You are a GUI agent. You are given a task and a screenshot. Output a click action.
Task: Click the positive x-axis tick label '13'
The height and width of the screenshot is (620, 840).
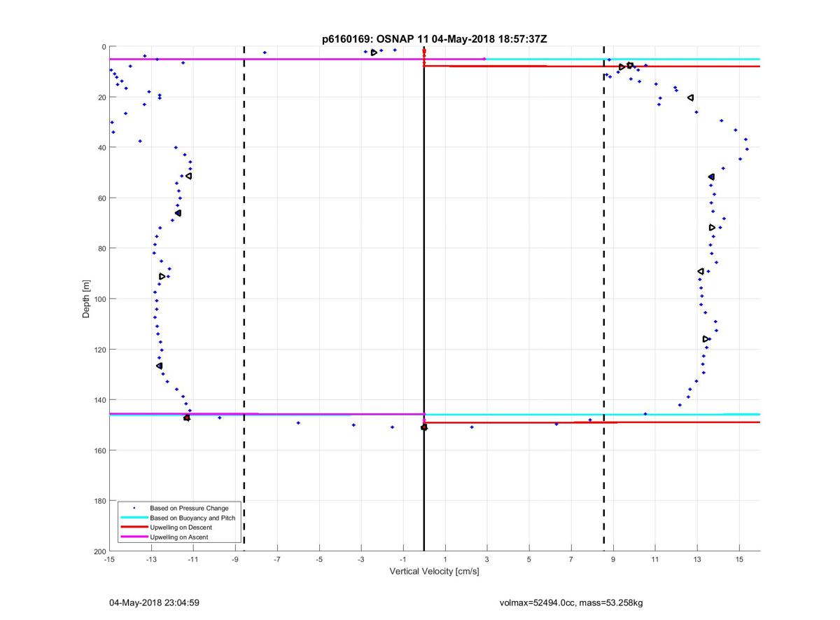[697, 560]
